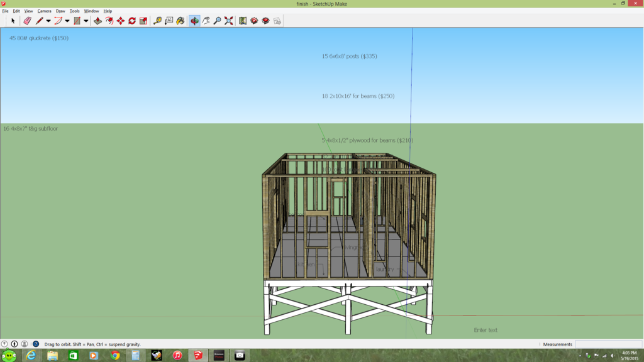Open iTunes from the taskbar
644x362 pixels.
177,356
